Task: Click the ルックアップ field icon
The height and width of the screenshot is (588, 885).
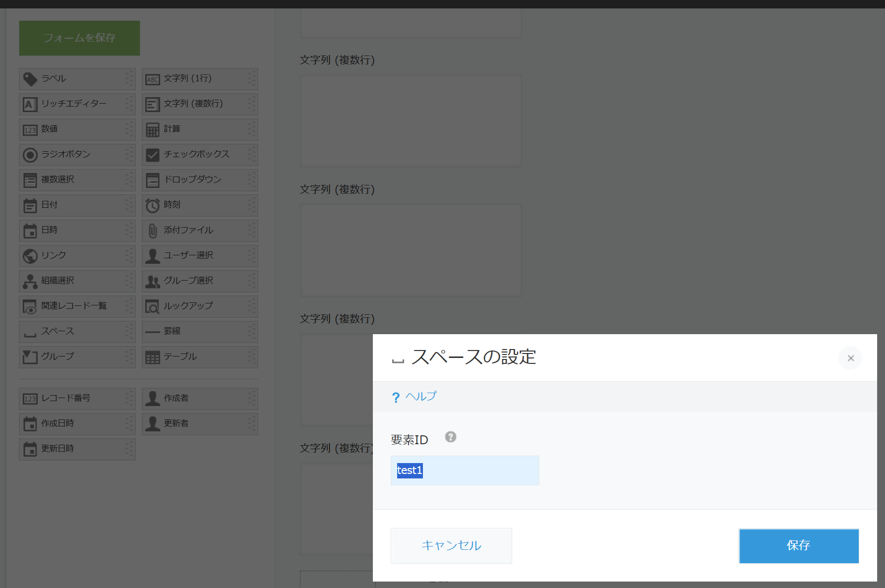Action: (x=153, y=307)
